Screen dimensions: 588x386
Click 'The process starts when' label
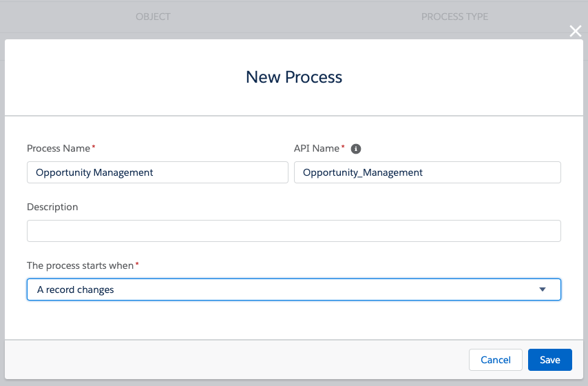click(81, 265)
